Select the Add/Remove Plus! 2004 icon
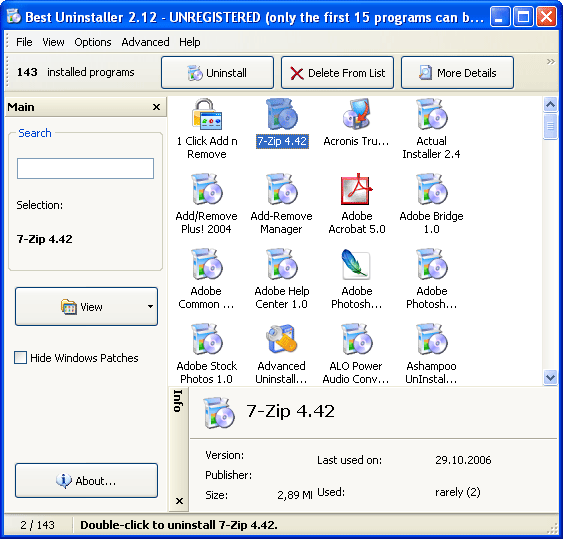 tap(207, 189)
